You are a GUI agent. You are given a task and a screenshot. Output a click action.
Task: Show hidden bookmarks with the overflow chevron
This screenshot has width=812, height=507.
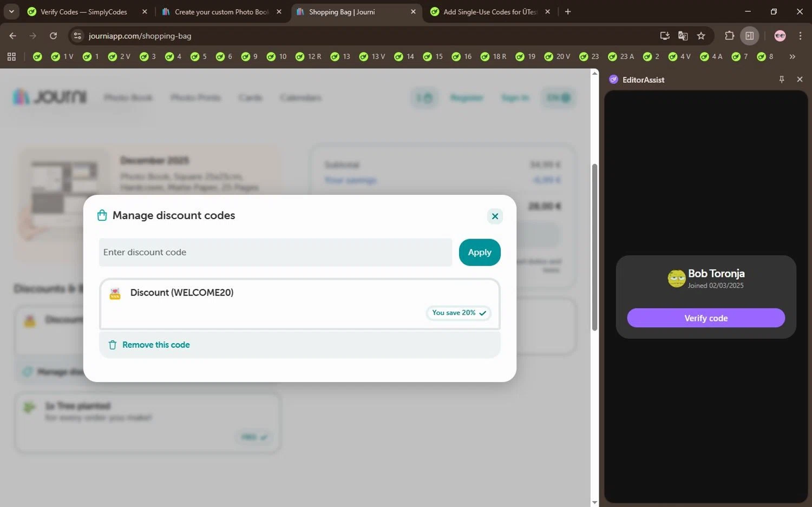tap(792, 56)
